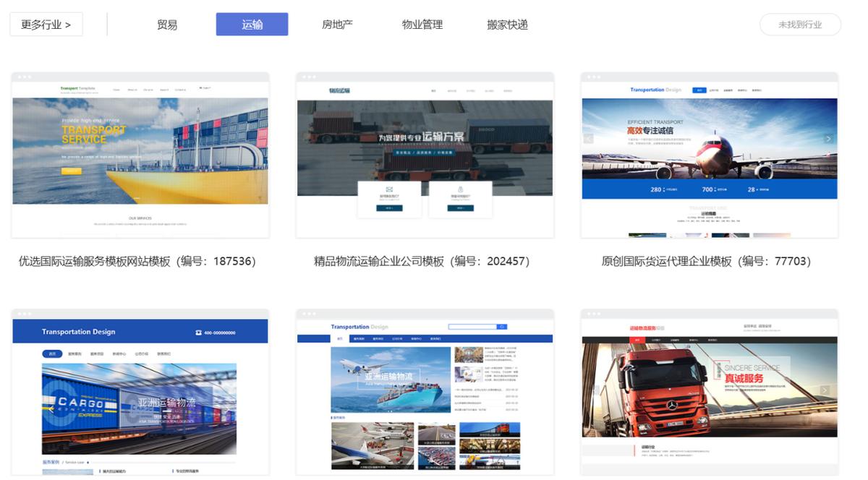The height and width of the screenshot is (480, 868).
Task: Open the container yard 运输方案 template thumbnail
Action: pyautogui.click(x=425, y=155)
